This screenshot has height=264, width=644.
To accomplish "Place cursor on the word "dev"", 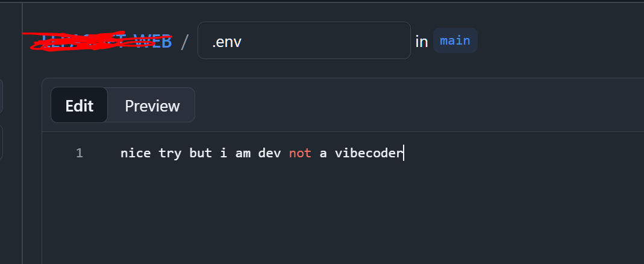I will pos(269,153).
